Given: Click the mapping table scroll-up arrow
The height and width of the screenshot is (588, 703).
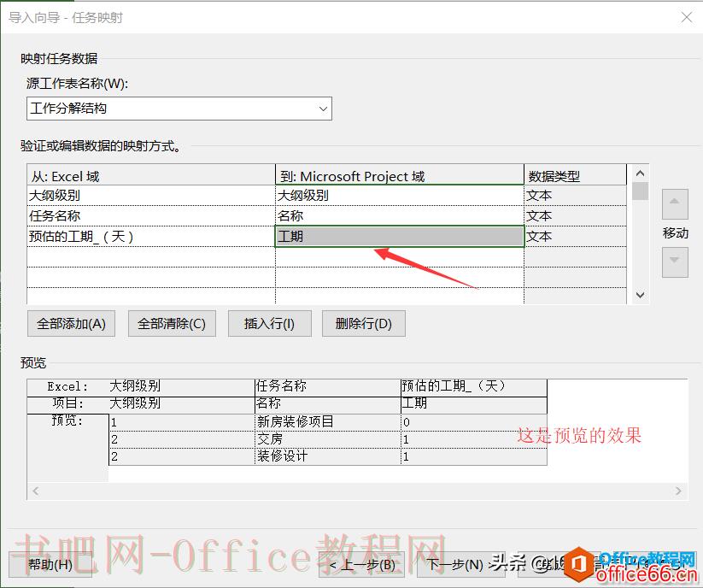Looking at the screenshot, I should pyautogui.click(x=641, y=173).
